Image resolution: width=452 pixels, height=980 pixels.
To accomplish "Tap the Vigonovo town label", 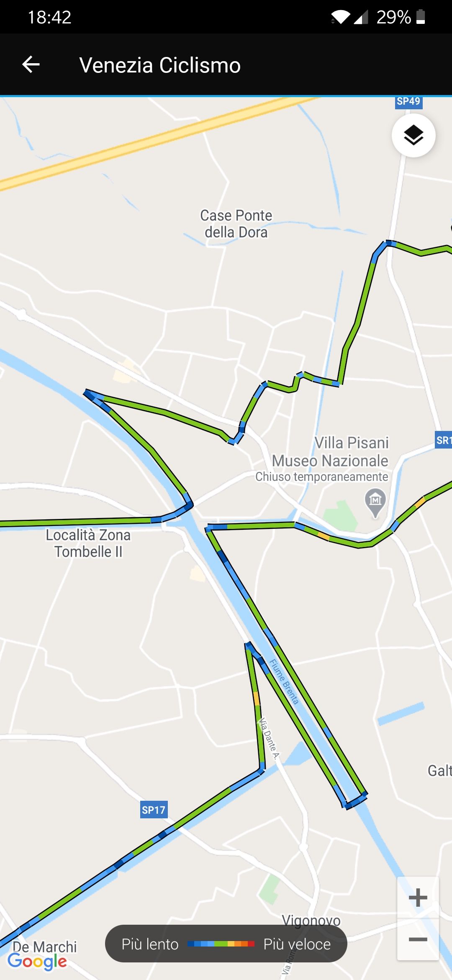I will click(x=311, y=920).
